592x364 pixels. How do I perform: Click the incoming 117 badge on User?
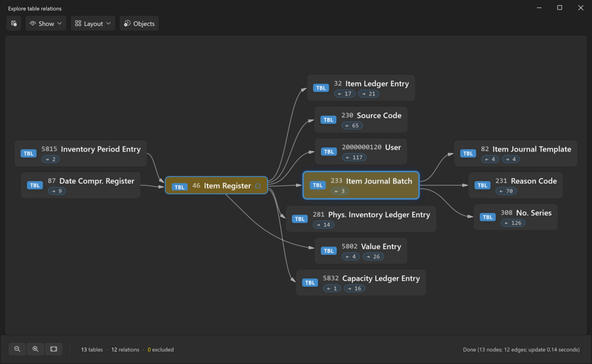(354, 157)
